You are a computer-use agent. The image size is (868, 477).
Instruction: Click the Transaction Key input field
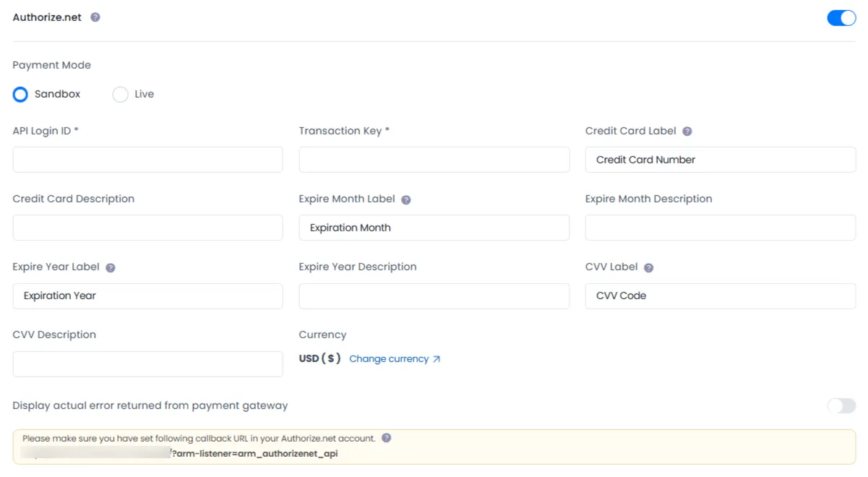(x=434, y=159)
